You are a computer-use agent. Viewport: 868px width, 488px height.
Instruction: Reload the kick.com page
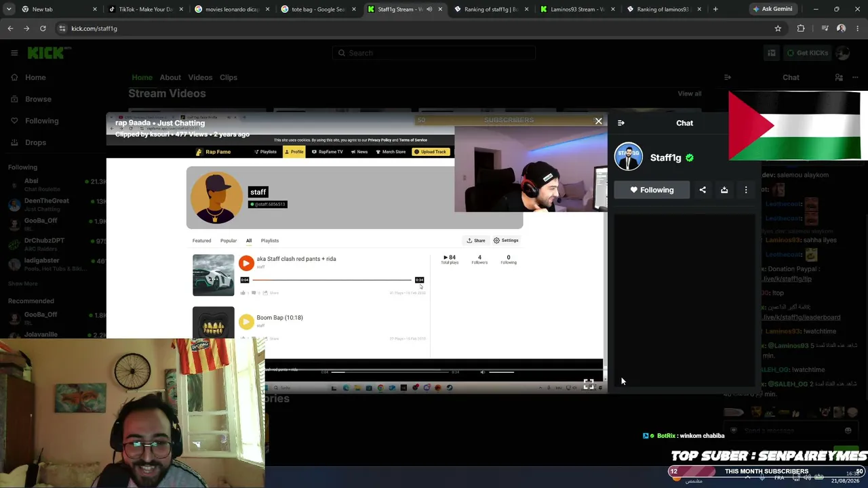pyautogui.click(x=43, y=28)
